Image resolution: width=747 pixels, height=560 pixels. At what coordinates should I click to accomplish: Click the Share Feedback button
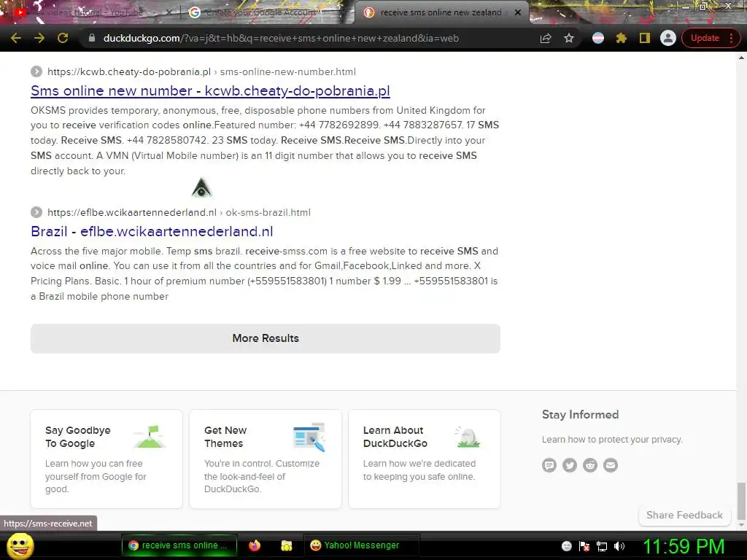(684, 516)
